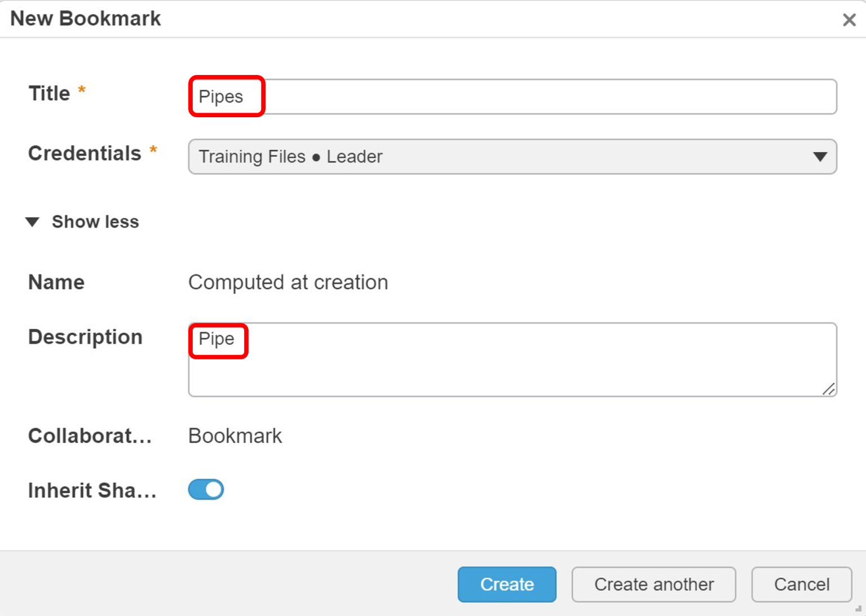
Task: Toggle the Inherit Sharing switch
Action: click(x=206, y=490)
